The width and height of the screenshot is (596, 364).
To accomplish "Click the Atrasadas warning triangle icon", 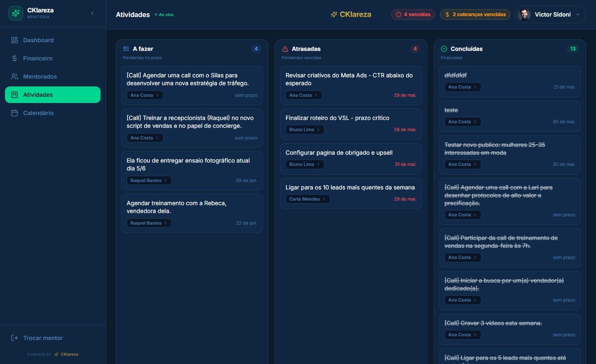I will (x=285, y=49).
